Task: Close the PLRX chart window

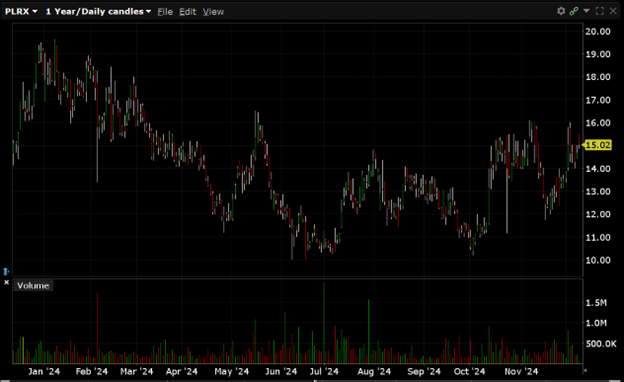Action: [613, 11]
